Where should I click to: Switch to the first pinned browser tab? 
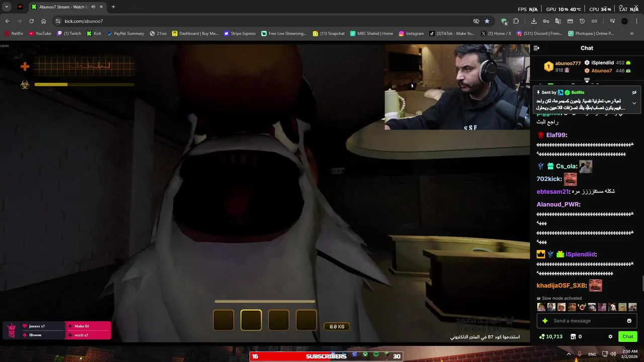coord(20,7)
